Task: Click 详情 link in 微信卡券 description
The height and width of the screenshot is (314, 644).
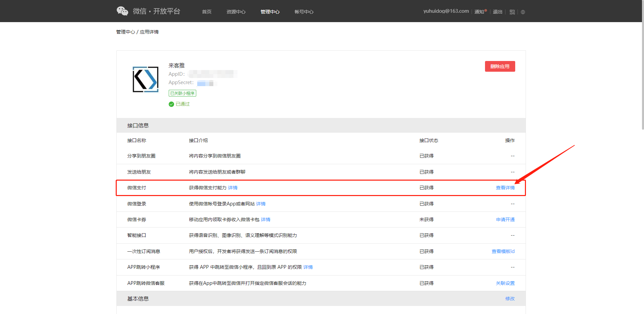Action: [x=266, y=219]
